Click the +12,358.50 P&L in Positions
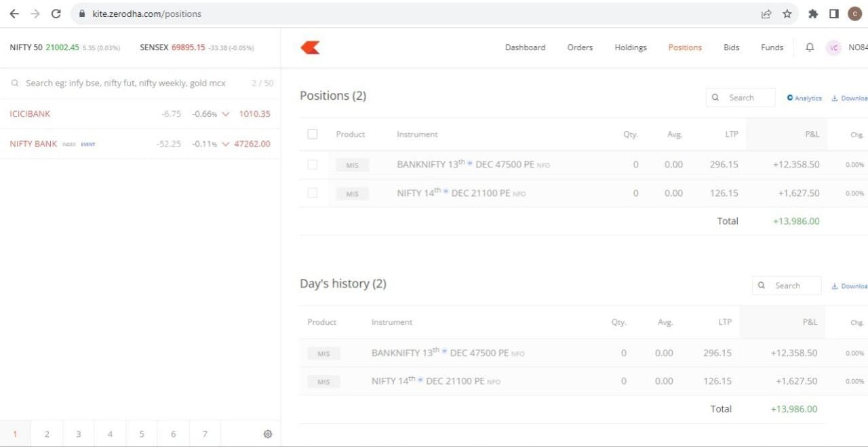The image size is (868, 447). tap(796, 164)
